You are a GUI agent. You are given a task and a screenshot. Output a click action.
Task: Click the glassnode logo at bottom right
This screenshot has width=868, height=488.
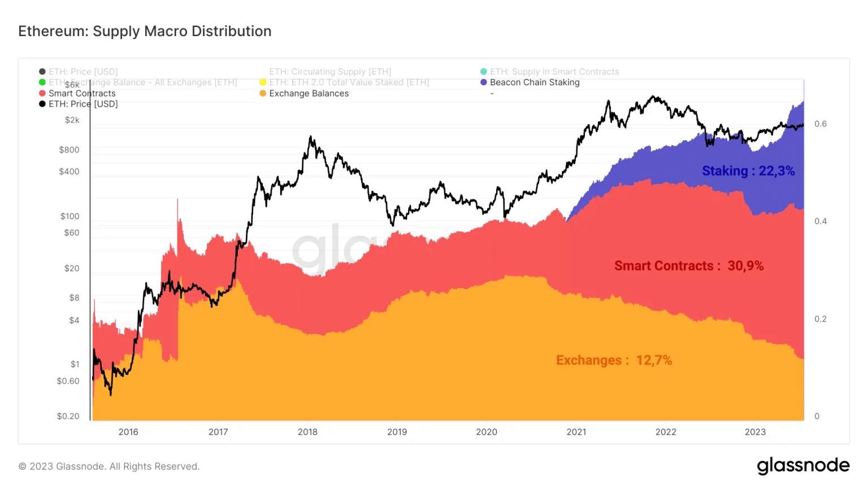(803, 466)
